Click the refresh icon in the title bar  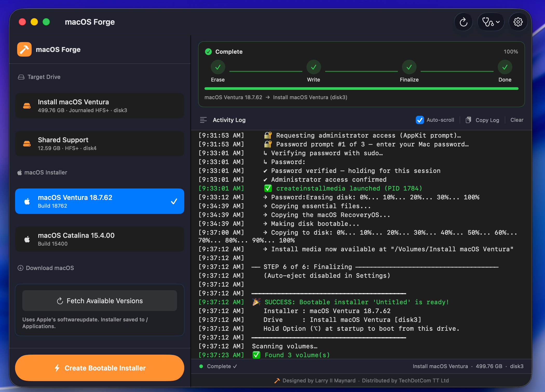pos(464,22)
